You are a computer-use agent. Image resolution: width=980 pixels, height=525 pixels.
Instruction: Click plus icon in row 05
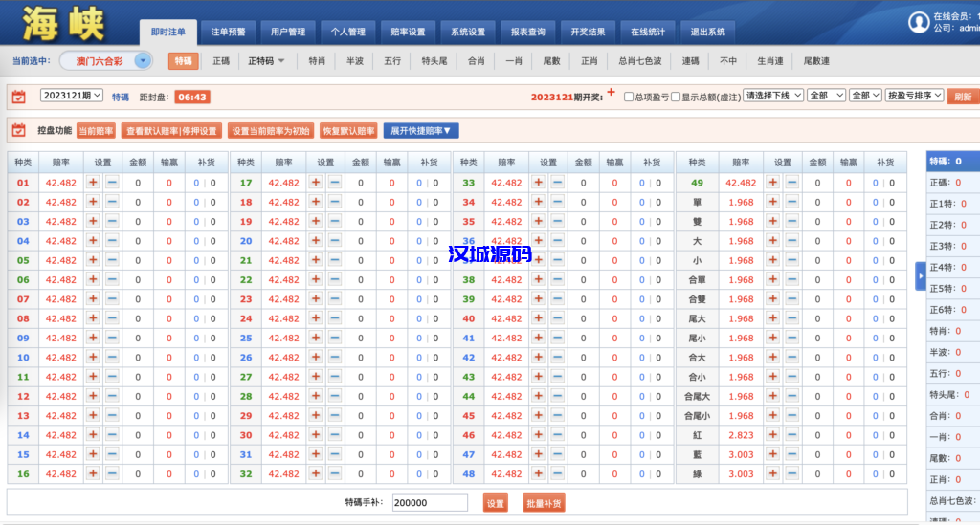tap(93, 260)
